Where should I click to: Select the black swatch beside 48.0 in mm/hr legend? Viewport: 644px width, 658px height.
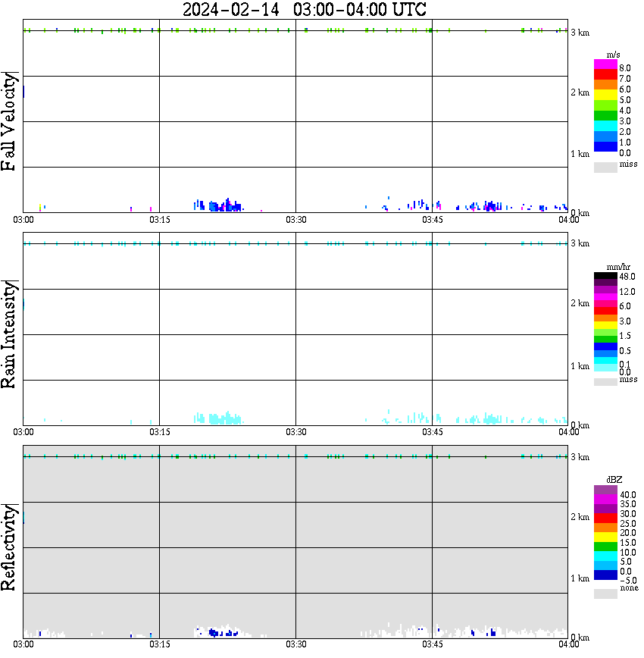605,276
